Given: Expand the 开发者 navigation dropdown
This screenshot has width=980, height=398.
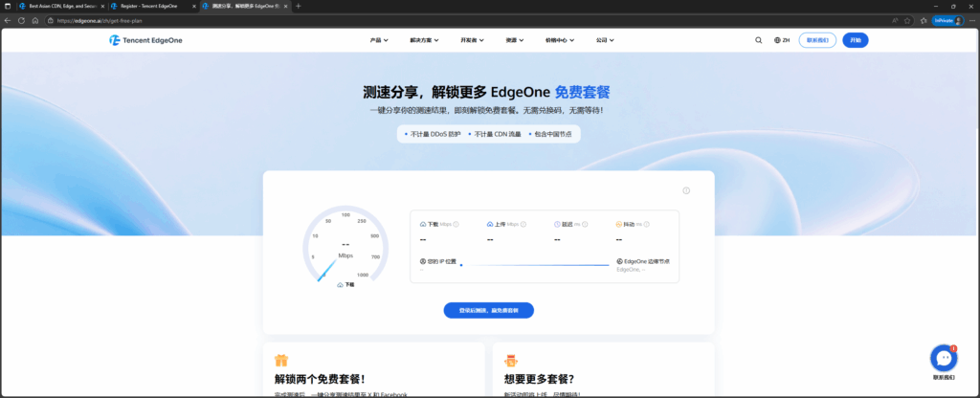Looking at the screenshot, I should (x=471, y=40).
